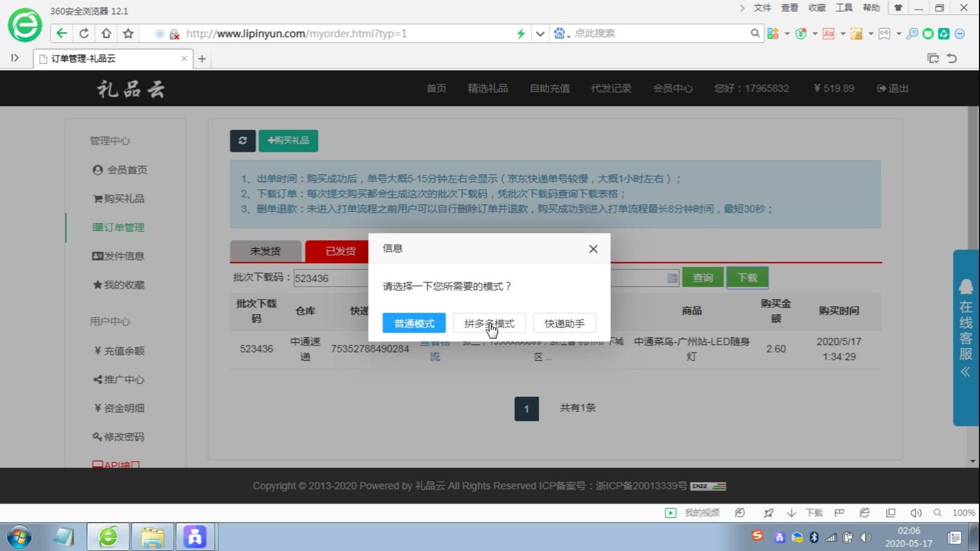
Task: Click the green 查询 button
Action: 703,278
